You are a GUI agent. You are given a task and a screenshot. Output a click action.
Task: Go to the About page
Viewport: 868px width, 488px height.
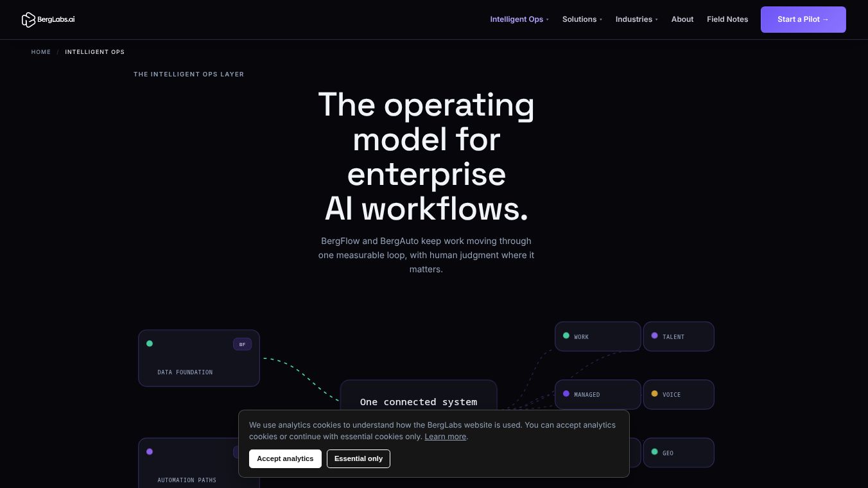click(682, 19)
